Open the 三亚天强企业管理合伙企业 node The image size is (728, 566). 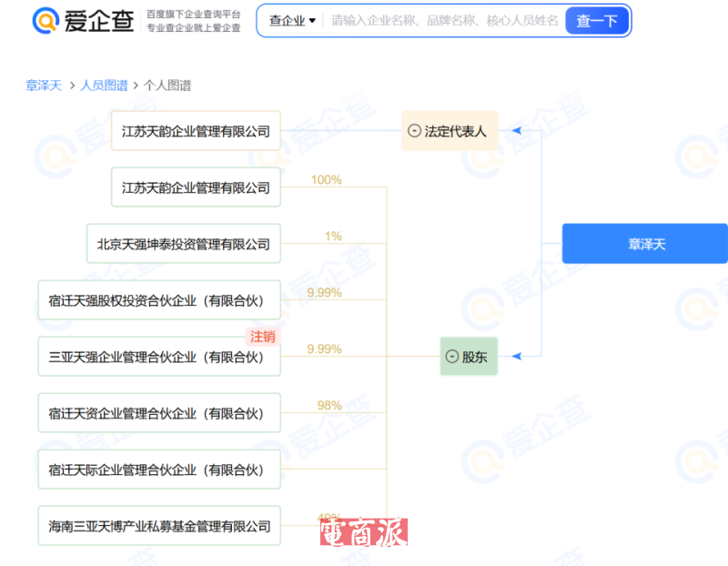click(x=159, y=357)
